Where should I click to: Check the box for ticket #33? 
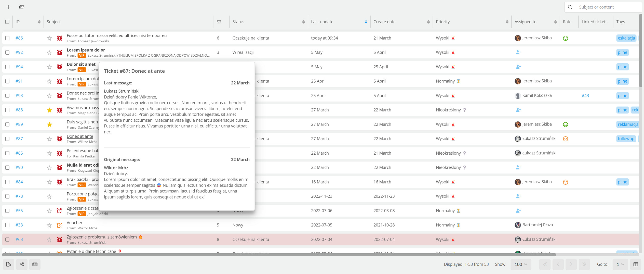pos(7,225)
